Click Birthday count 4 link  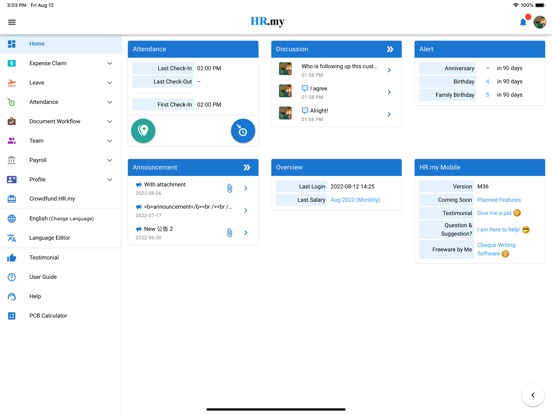pos(488,81)
